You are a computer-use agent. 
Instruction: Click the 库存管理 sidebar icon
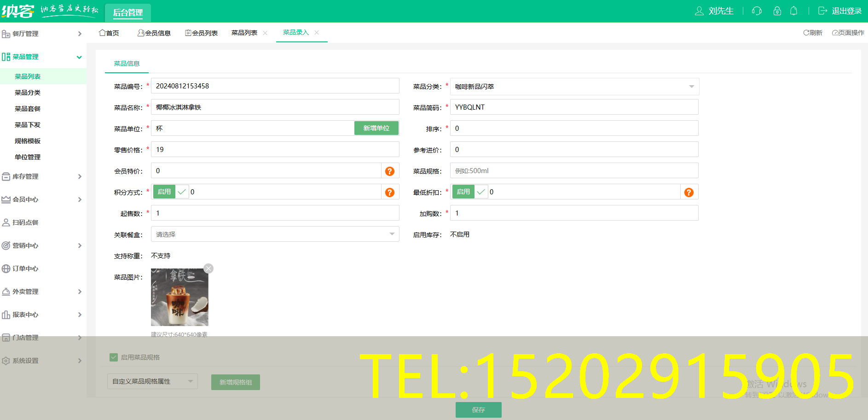pos(6,176)
